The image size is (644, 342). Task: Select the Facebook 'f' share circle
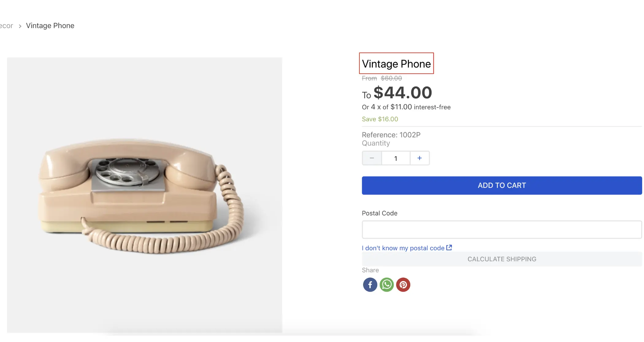tap(370, 285)
